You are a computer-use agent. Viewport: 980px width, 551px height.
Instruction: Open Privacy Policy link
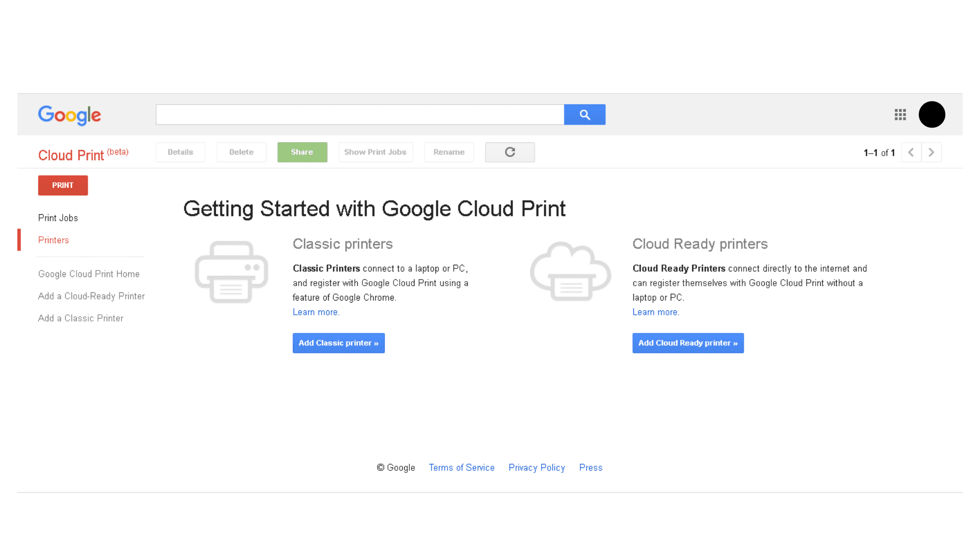(536, 467)
